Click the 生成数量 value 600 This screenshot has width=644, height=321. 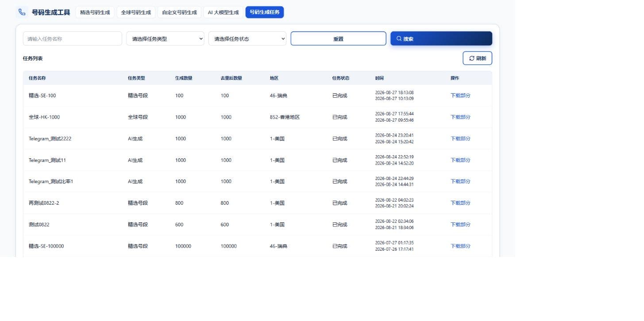[179, 225]
